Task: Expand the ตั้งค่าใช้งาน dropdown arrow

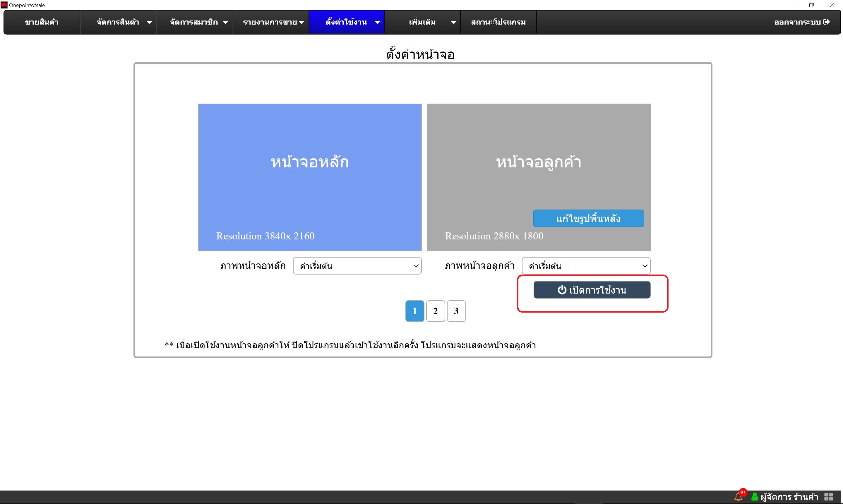Action: [377, 23]
